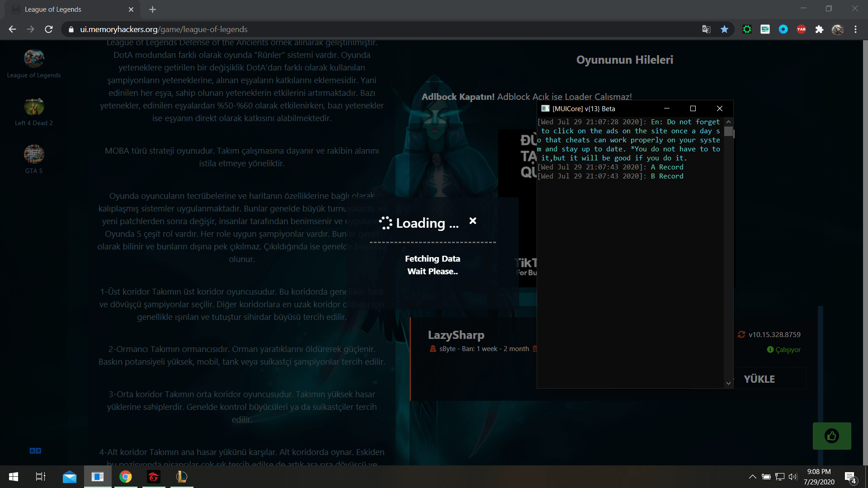Open the red YAB extension icon

click(x=802, y=29)
